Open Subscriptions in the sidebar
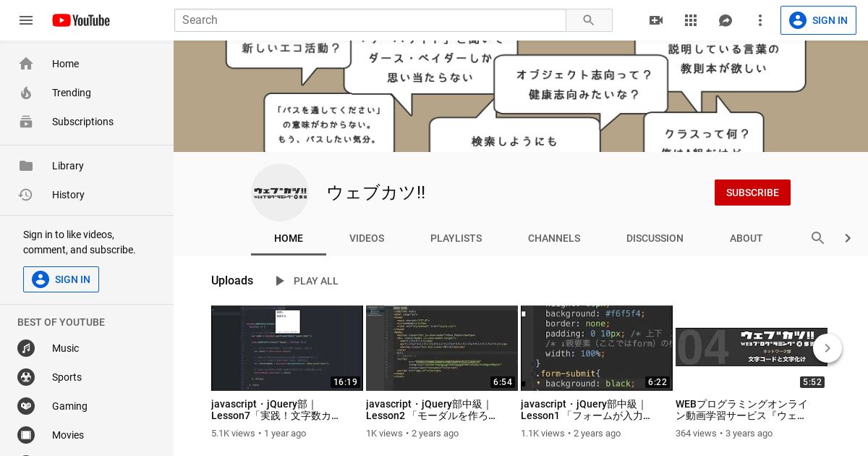Screen dimensions: 868x456 click(x=87, y=122)
